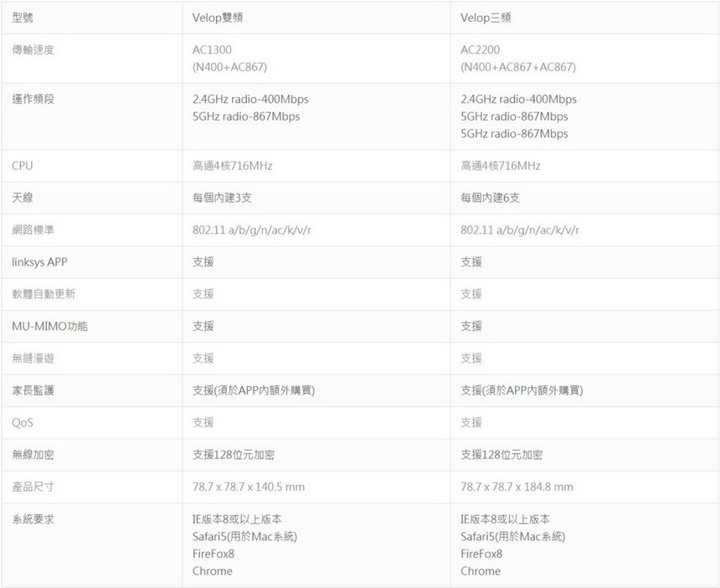Screen dimensions: 720x588
Task: Click 支援 for 軟體自動更新 under Velop三頻
Action: (471, 294)
